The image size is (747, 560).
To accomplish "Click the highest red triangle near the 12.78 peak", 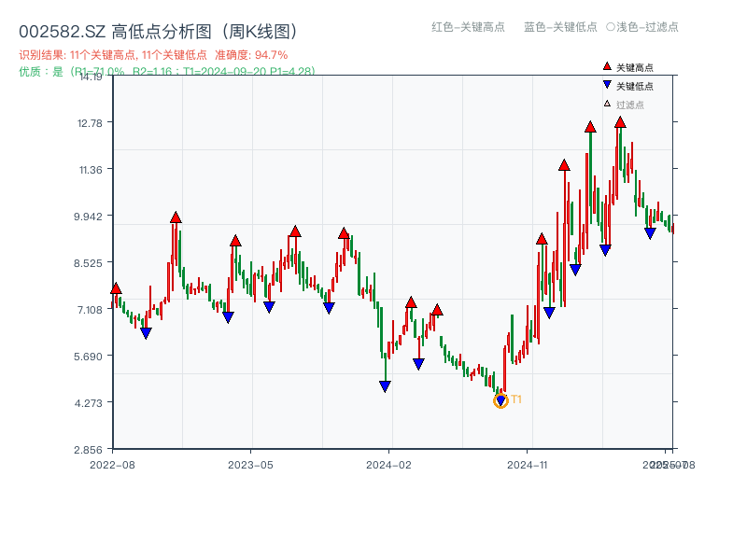I will tap(619, 123).
